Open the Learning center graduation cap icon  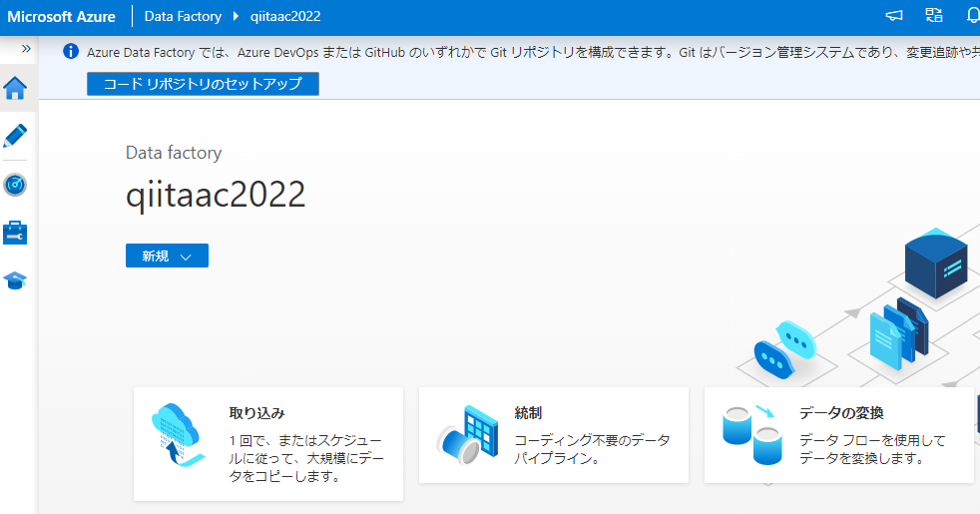point(15,280)
